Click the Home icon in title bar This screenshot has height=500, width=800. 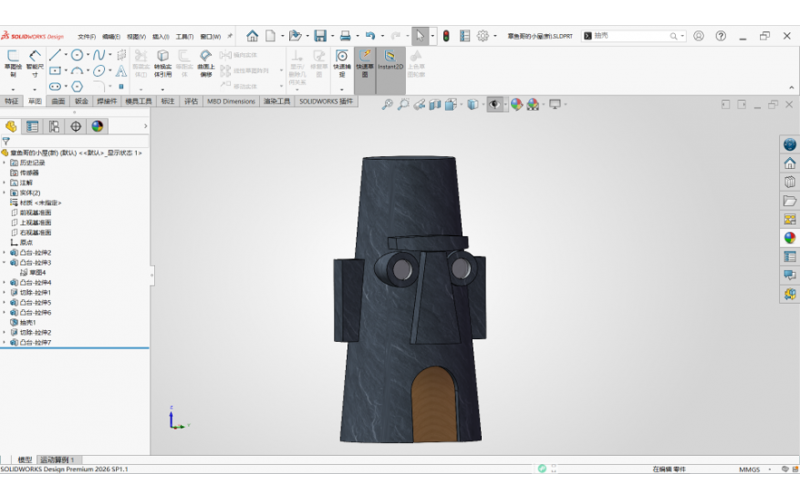click(x=252, y=36)
